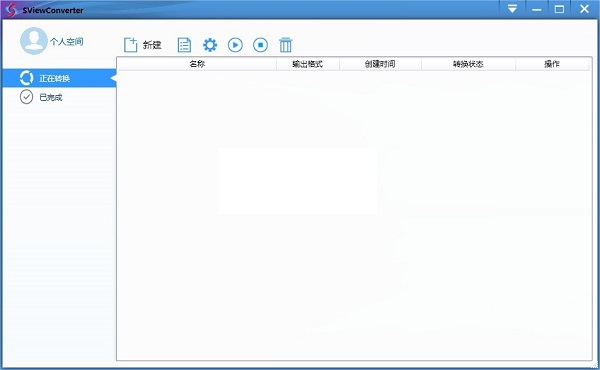
Task: Click the 新建 new task button
Action: coord(142,45)
